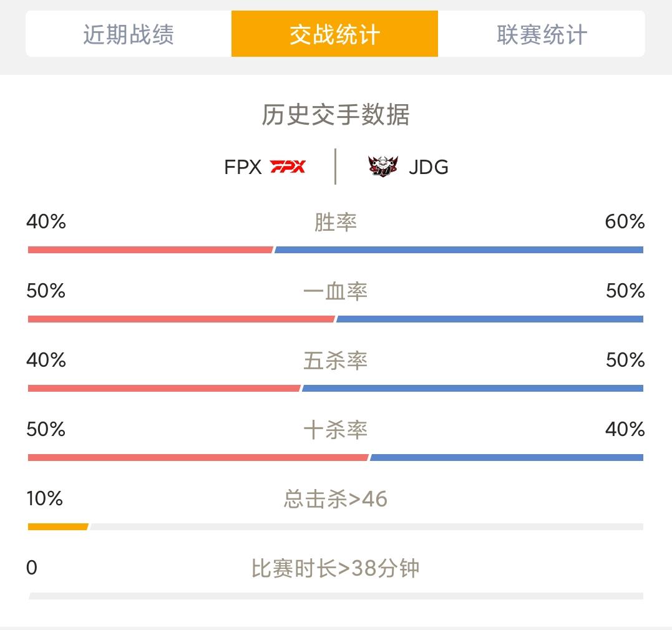Click the empty 比赛时长>38分钟 progress bar

[336, 596]
